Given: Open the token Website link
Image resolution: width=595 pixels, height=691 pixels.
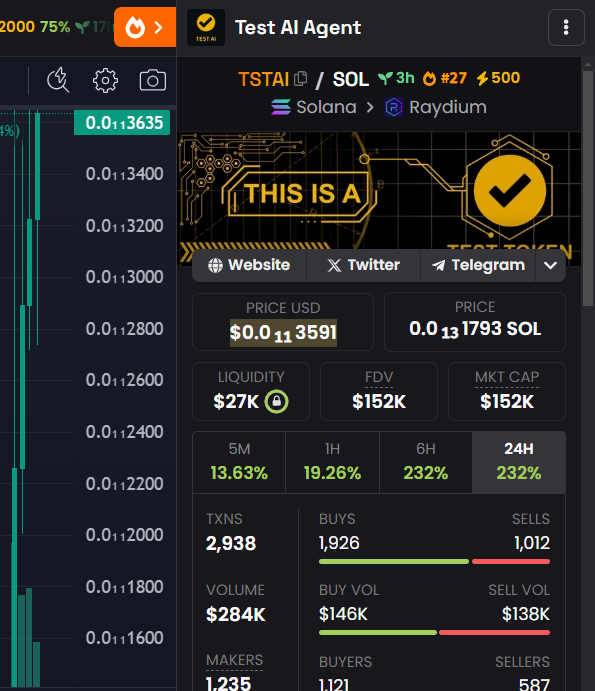Looking at the screenshot, I should (249, 265).
